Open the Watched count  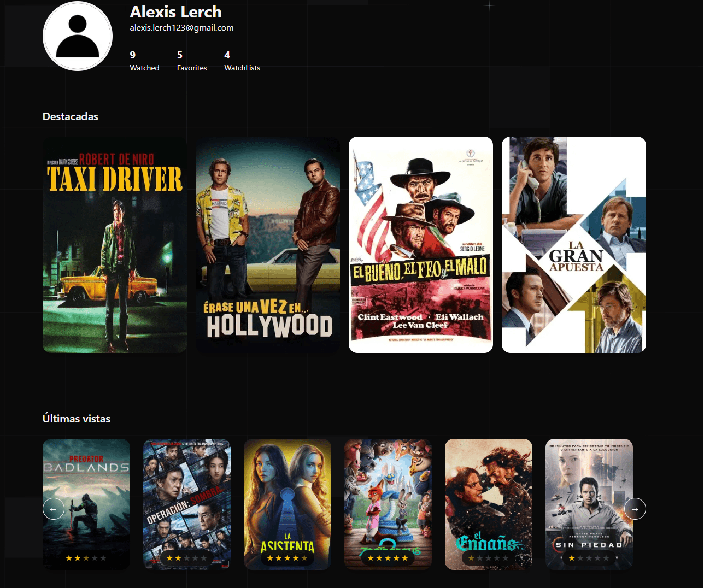click(144, 61)
